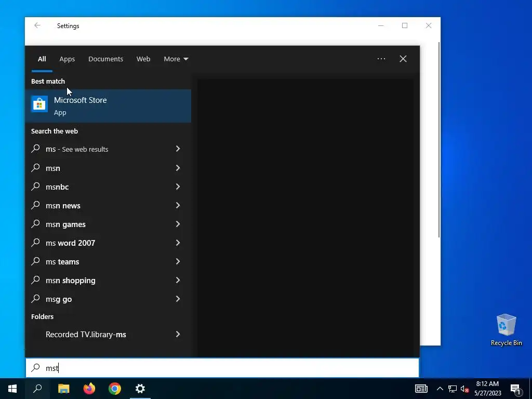The height and width of the screenshot is (399, 532).
Task: Select 'msn games' web search text
Action: click(x=65, y=224)
